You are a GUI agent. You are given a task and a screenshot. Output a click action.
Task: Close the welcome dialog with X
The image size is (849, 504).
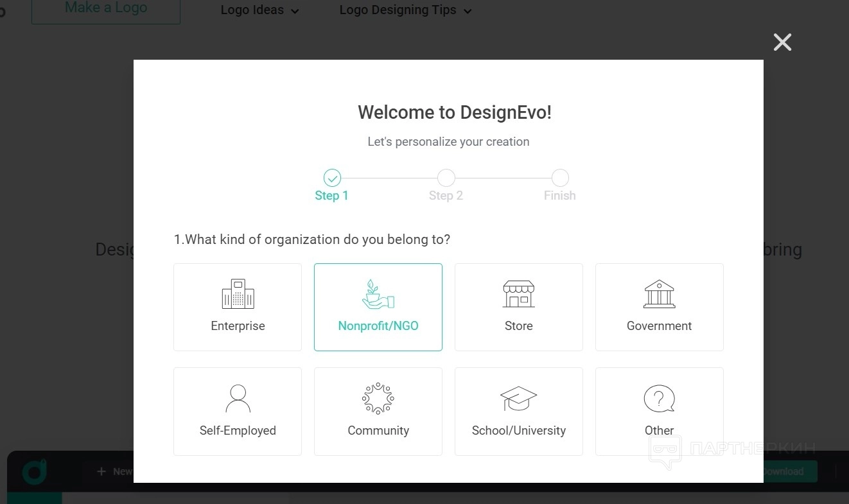tap(782, 42)
